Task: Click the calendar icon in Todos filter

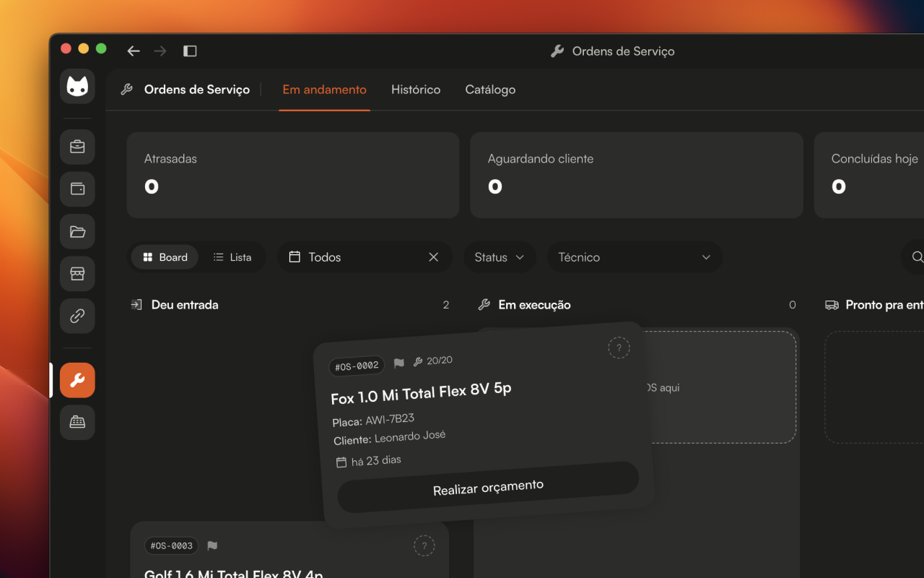Action: point(295,256)
